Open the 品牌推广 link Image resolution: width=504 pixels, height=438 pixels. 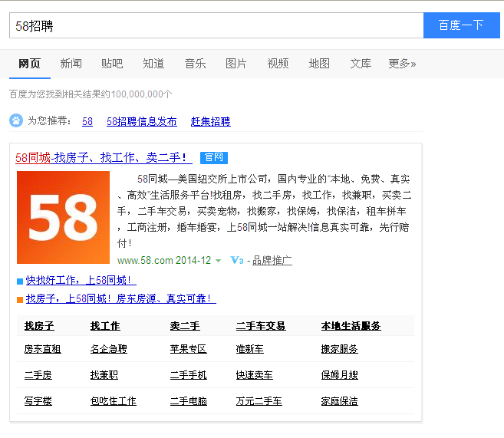click(272, 261)
